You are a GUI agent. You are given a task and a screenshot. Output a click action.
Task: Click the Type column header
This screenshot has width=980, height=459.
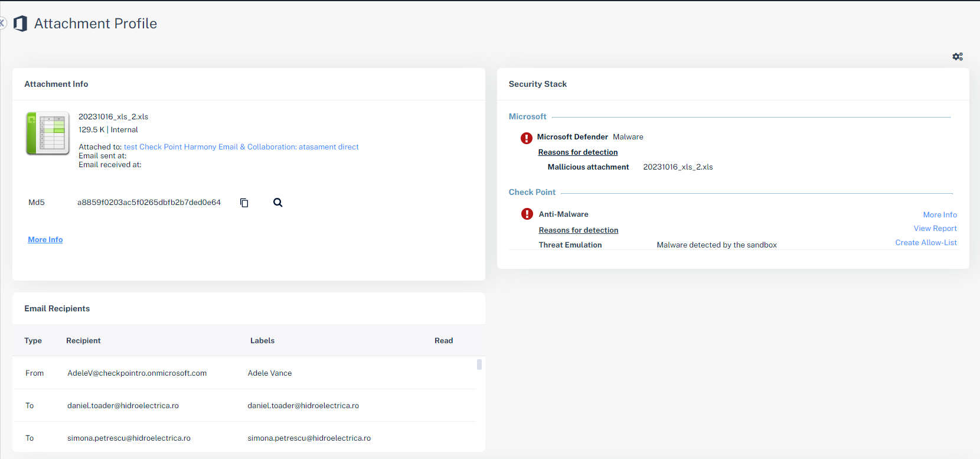pyautogui.click(x=33, y=341)
